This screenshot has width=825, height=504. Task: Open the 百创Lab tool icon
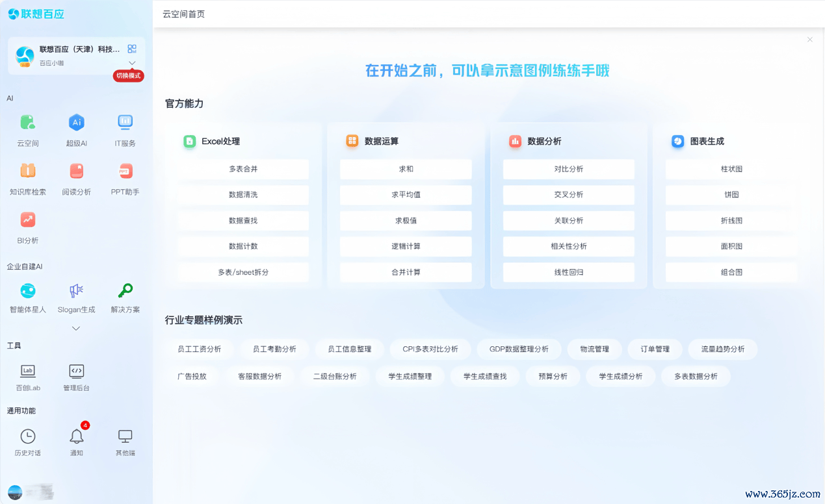pyautogui.click(x=27, y=372)
